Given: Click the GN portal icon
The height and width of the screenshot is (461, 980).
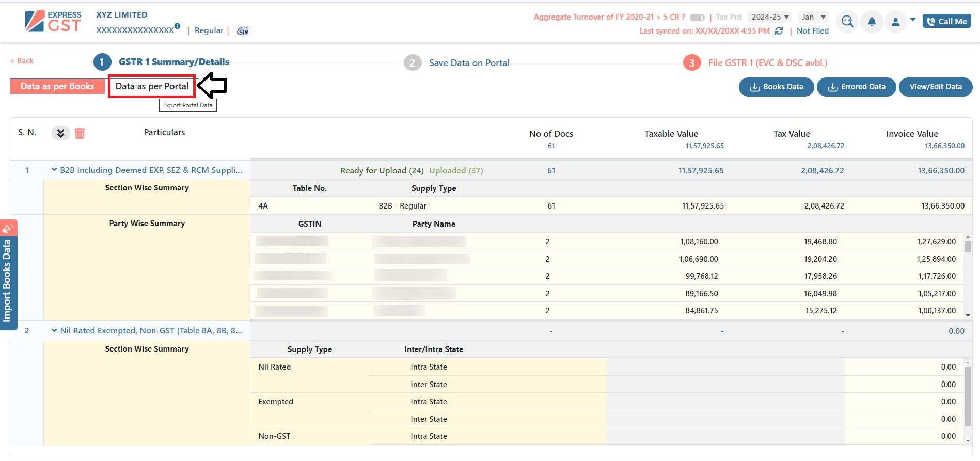Looking at the screenshot, I should pyautogui.click(x=243, y=31).
